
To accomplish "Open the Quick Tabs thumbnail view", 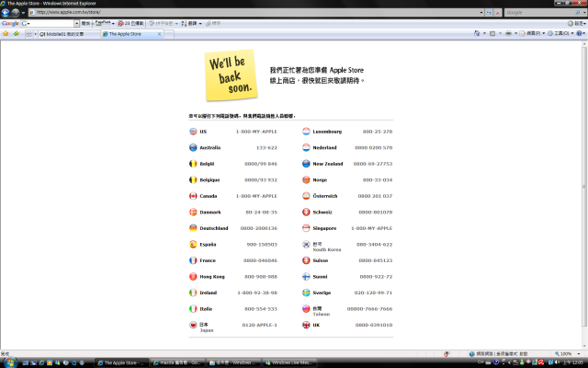I will point(28,34).
